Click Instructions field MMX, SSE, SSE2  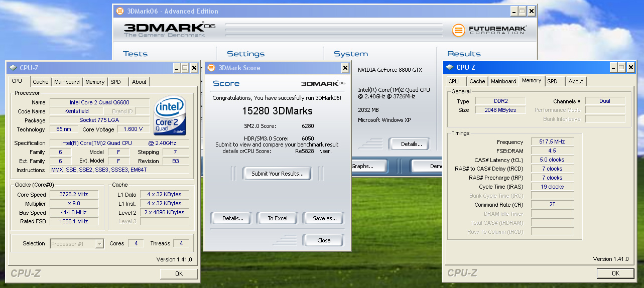pyautogui.click(x=119, y=170)
